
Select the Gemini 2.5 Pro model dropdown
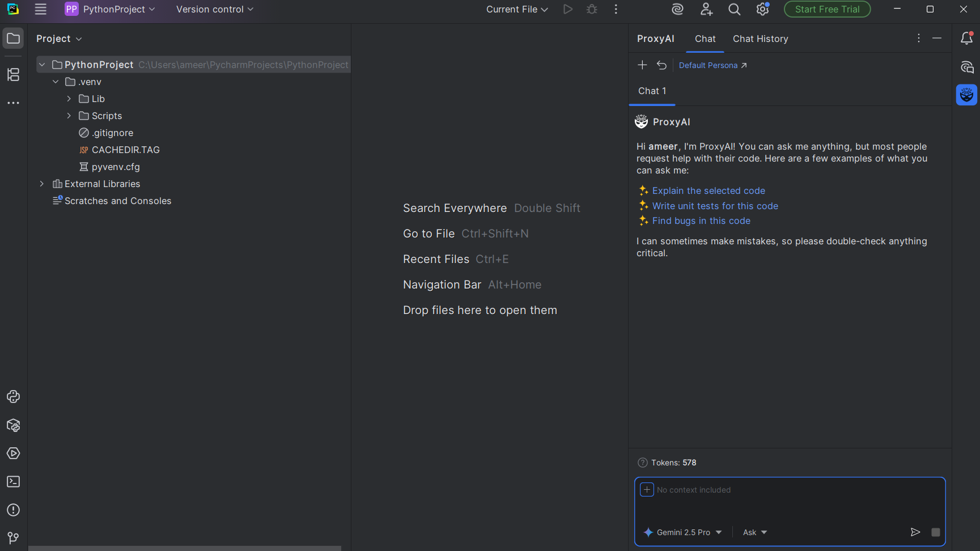683,532
